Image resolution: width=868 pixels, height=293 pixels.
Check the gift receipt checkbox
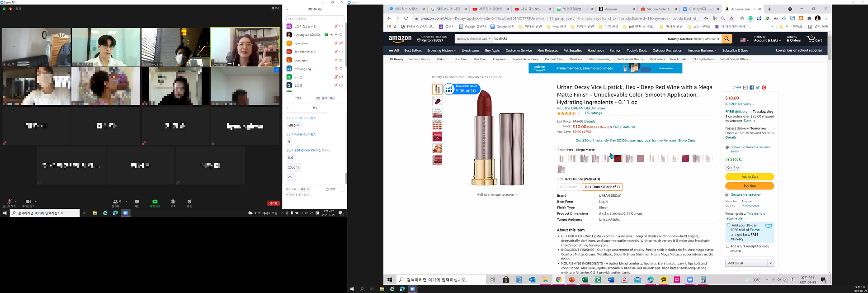727,246
